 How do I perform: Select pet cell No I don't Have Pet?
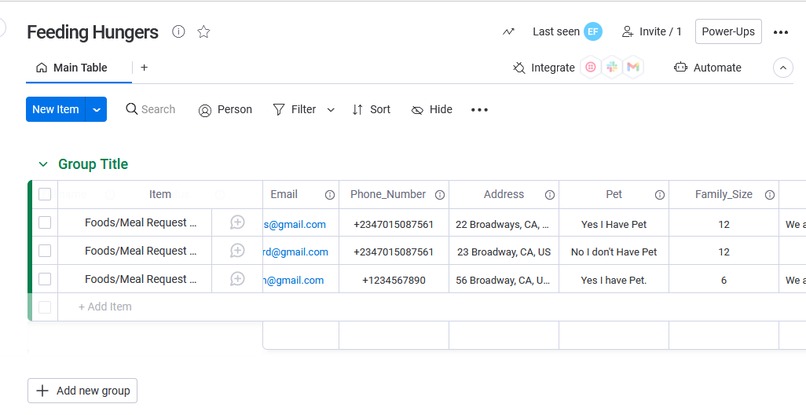point(614,252)
